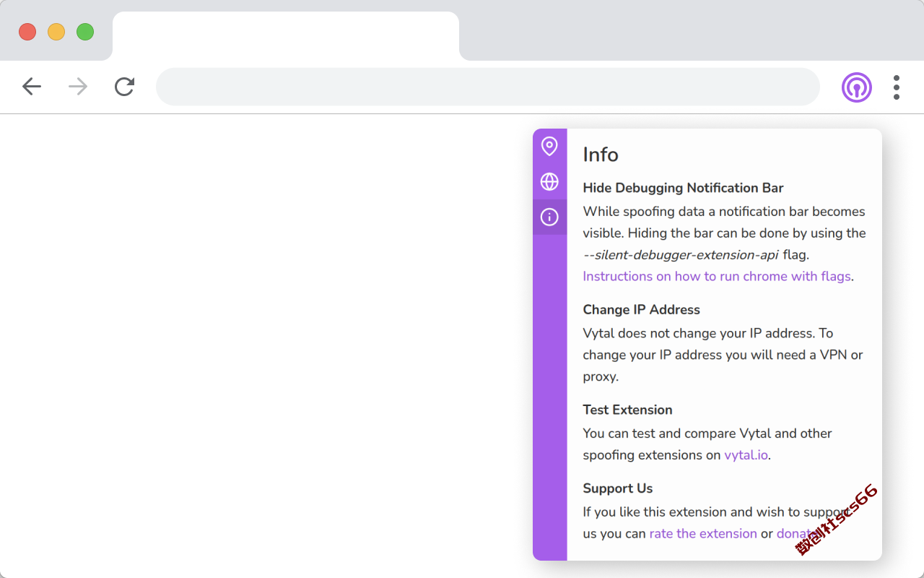The height and width of the screenshot is (578, 924).
Task: Click the browser address bar
Action: pyautogui.click(x=488, y=87)
